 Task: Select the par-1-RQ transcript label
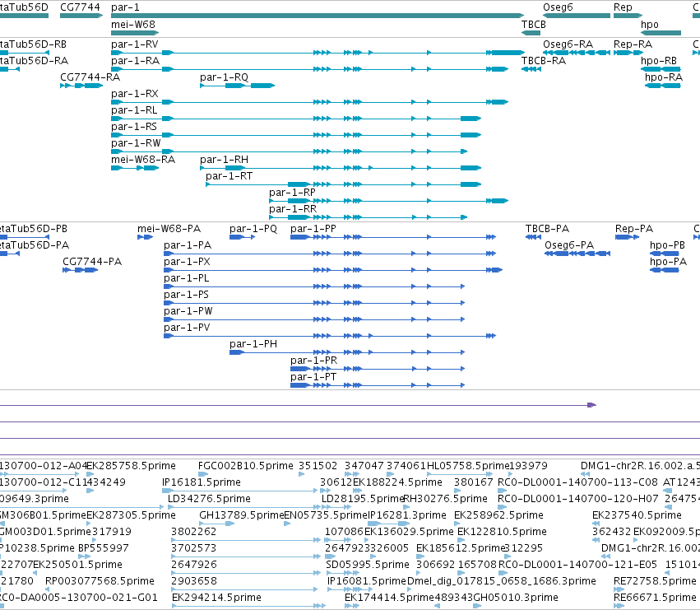coord(224,77)
